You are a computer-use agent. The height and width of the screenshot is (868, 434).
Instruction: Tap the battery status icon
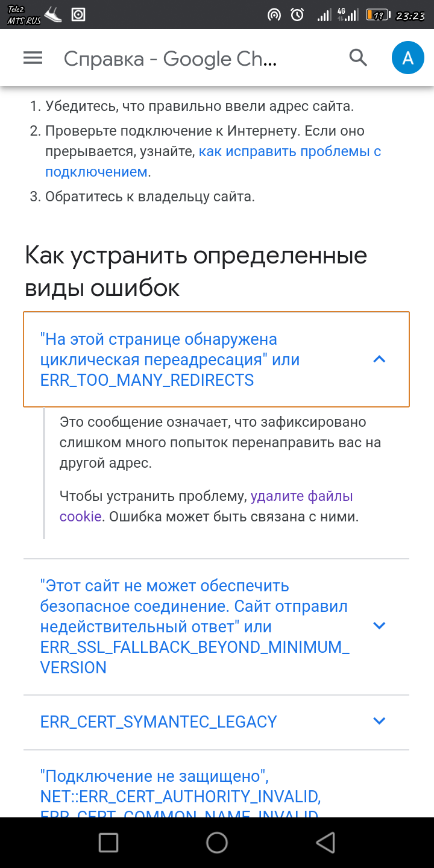pyautogui.click(x=377, y=15)
